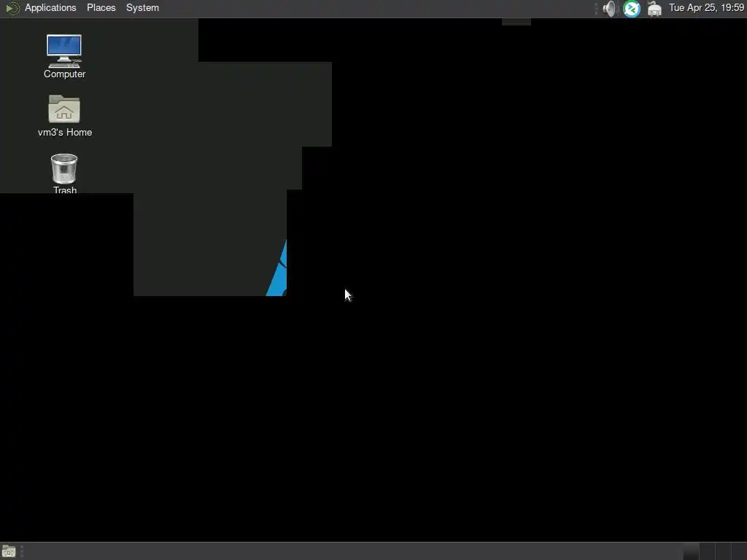Open the Applications menu
This screenshot has height=560, width=747.
click(50, 8)
